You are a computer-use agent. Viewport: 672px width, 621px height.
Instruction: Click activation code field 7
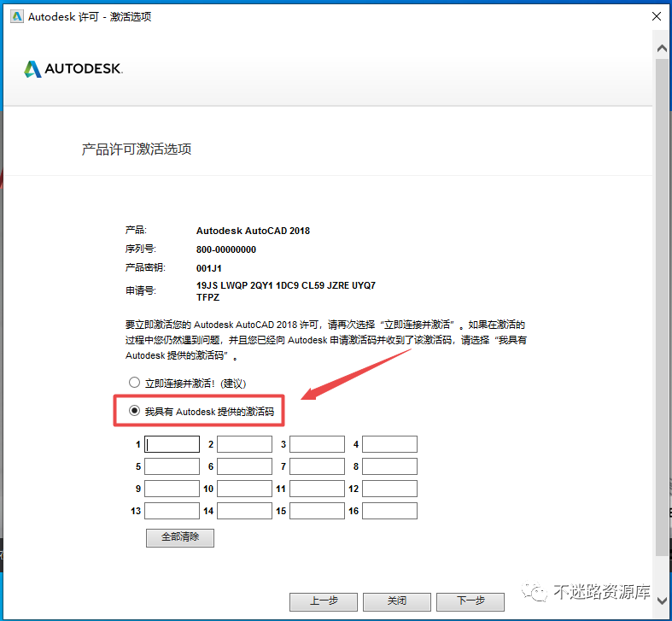[317, 466]
